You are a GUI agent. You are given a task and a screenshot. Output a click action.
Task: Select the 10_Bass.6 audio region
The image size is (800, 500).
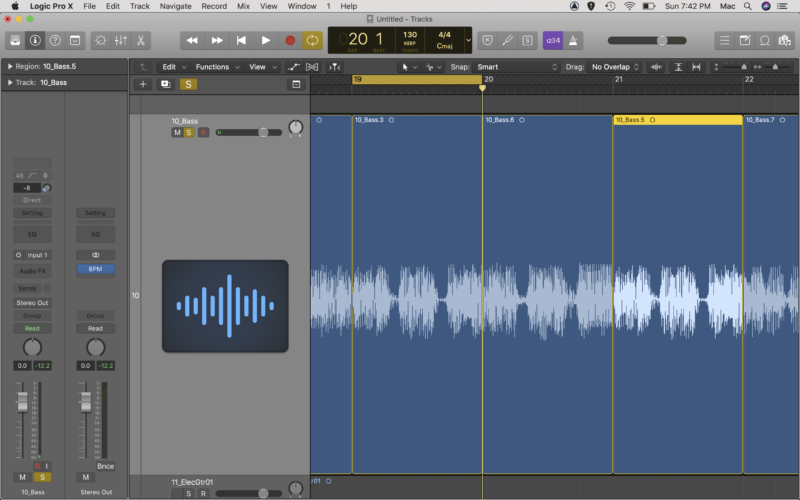[547, 295]
